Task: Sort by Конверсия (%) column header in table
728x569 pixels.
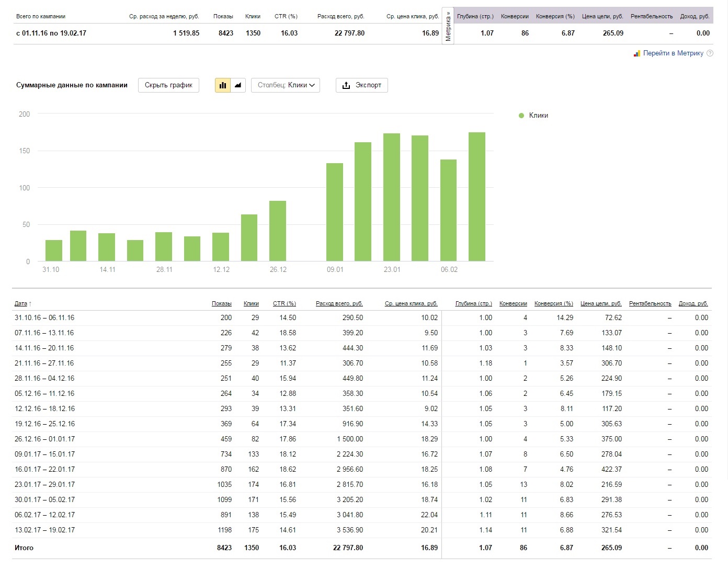Action: (x=554, y=303)
